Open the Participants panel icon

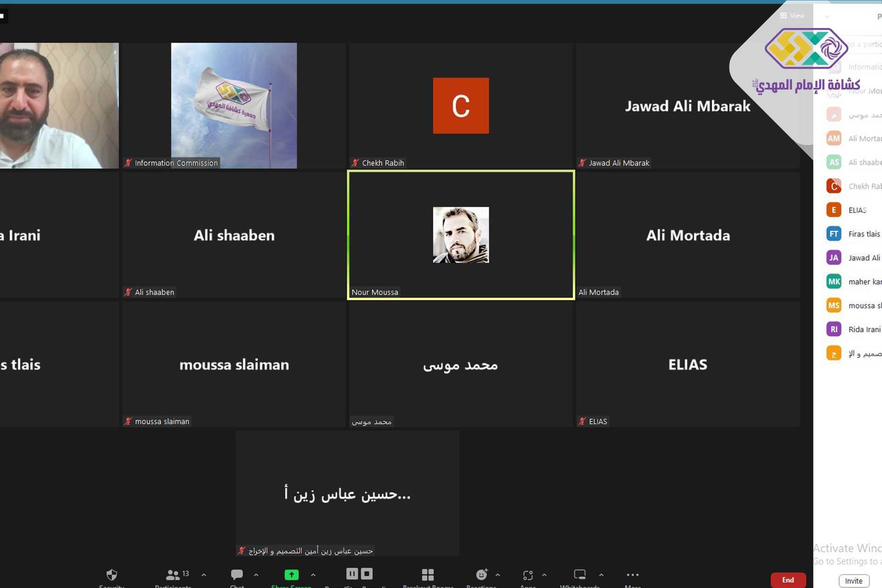173,575
